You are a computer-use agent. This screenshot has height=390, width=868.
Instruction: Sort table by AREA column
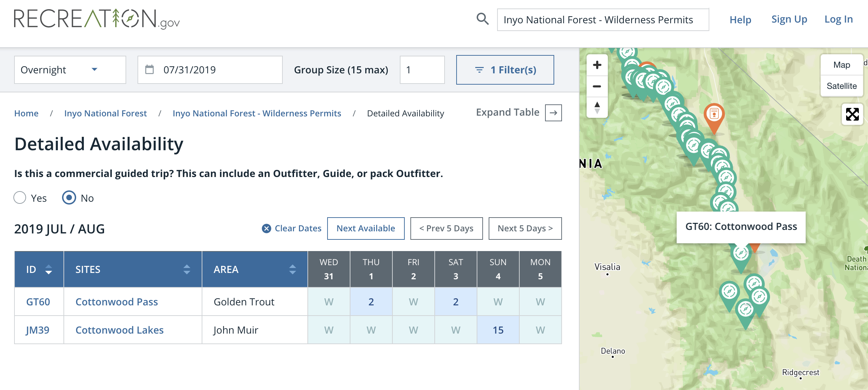coord(292,269)
